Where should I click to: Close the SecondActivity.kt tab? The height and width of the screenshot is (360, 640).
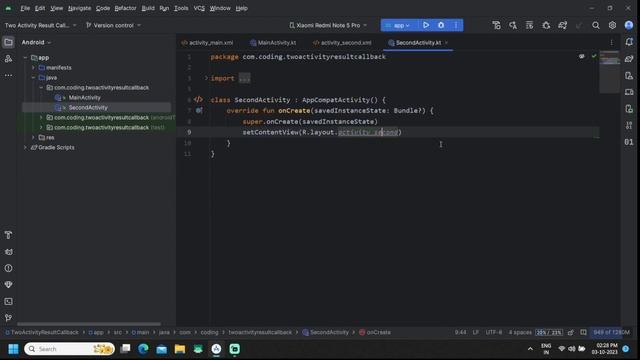click(x=447, y=42)
